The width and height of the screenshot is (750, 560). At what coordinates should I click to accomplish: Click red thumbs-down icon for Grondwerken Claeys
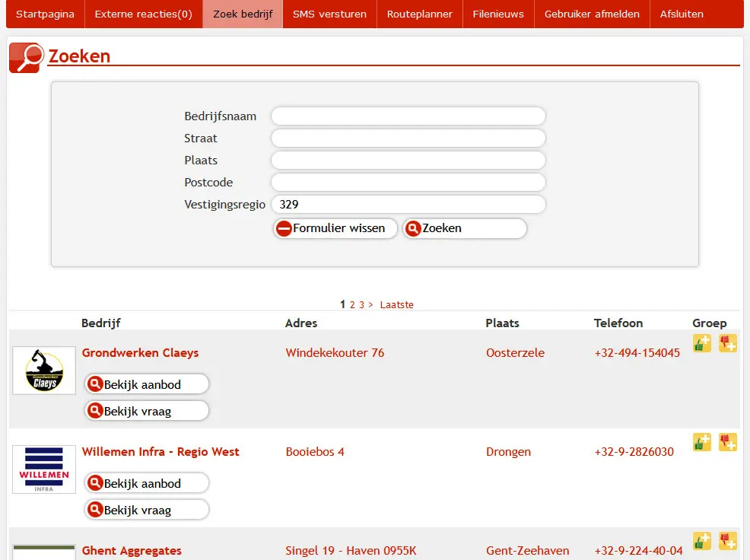(x=728, y=344)
